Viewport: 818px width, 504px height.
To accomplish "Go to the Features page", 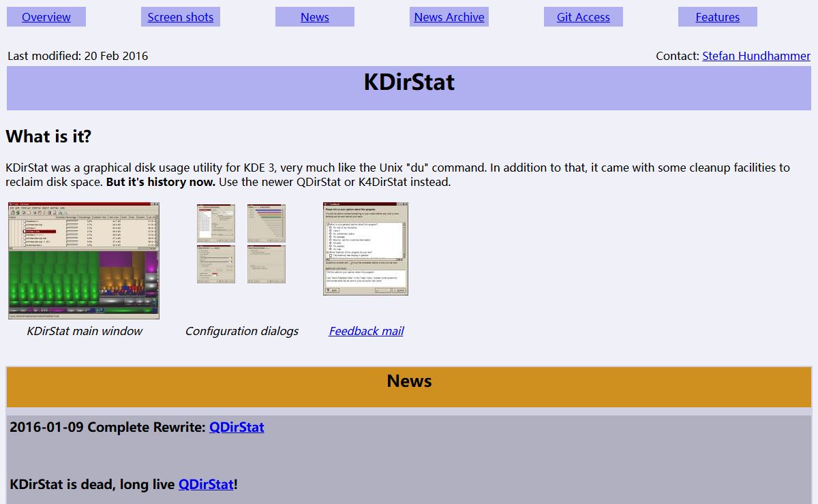I will [x=718, y=17].
